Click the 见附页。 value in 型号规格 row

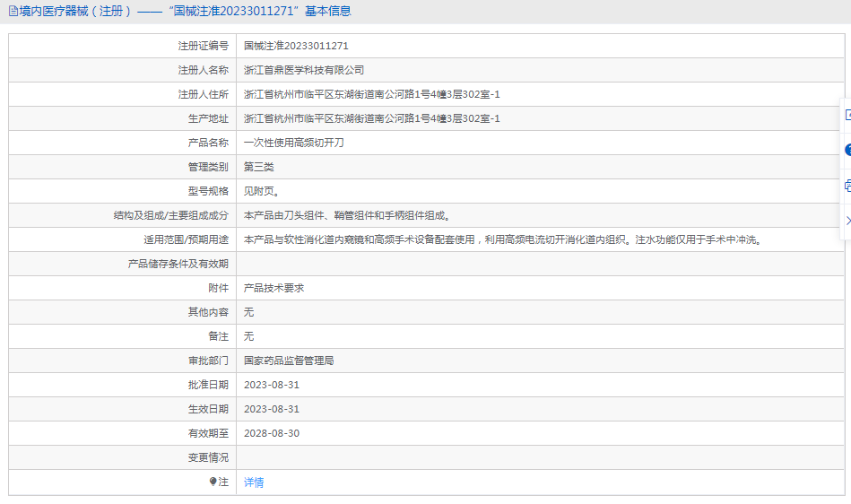click(x=262, y=191)
